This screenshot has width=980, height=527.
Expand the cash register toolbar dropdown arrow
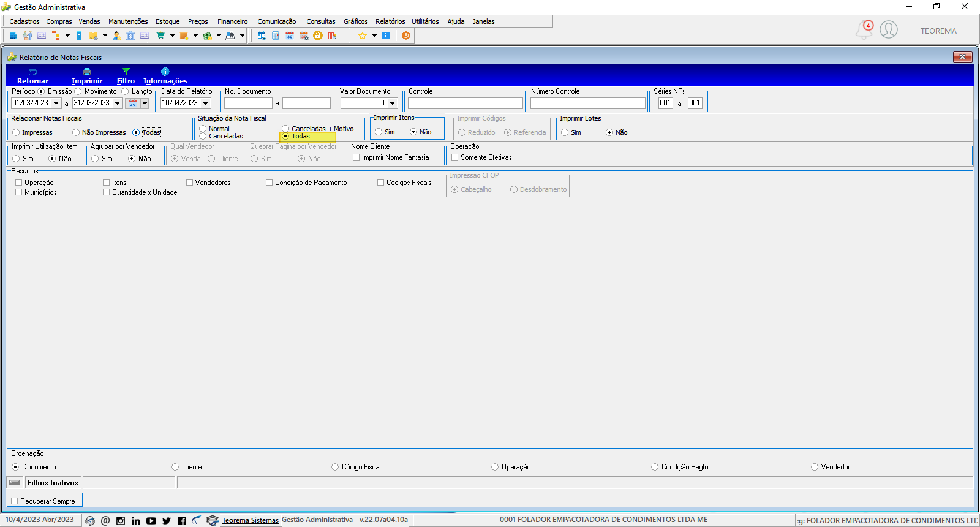pyautogui.click(x=242, y=36)
